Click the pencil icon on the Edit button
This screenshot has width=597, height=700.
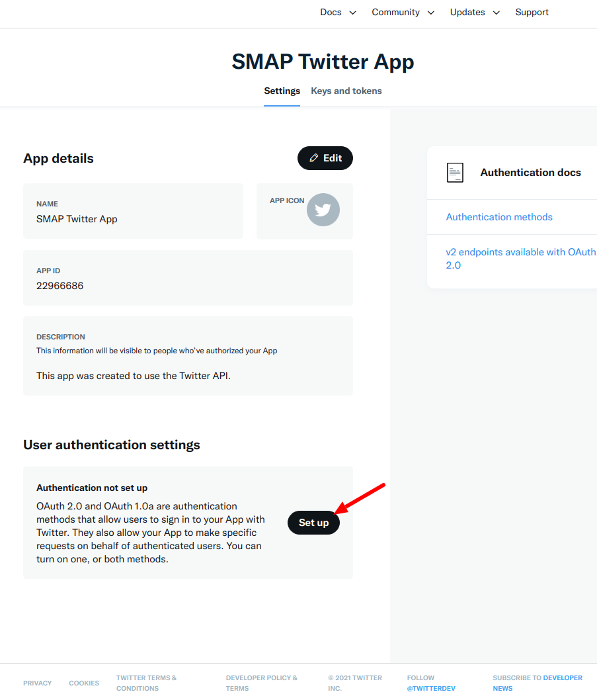click(x=313, y=158)
